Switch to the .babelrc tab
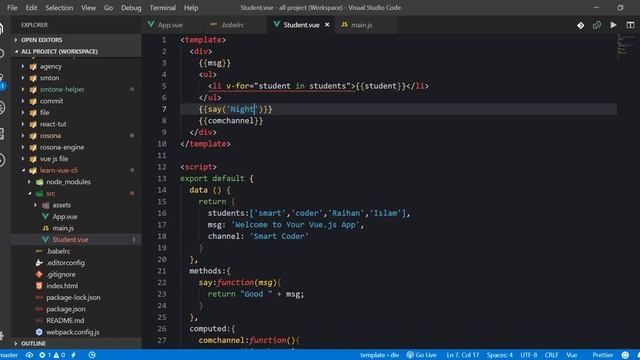The width and height of the screenshot is (640, 360). (x=232, y=25)
